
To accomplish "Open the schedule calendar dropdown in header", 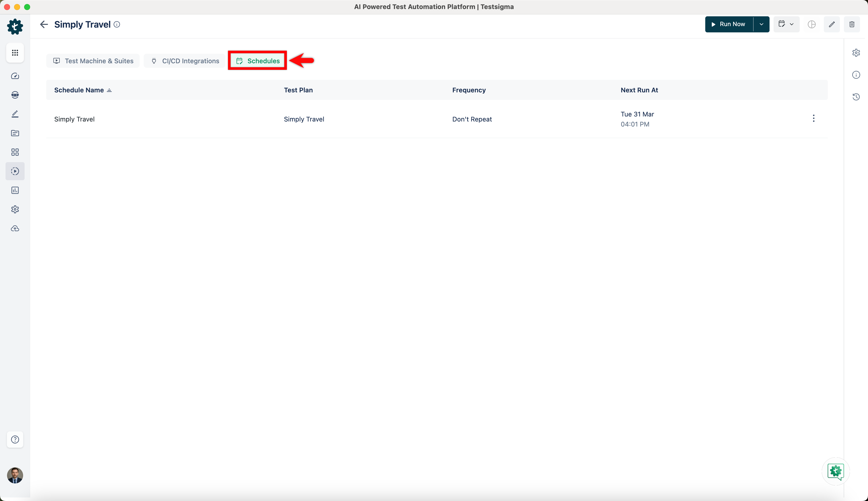I will point(786,24).
